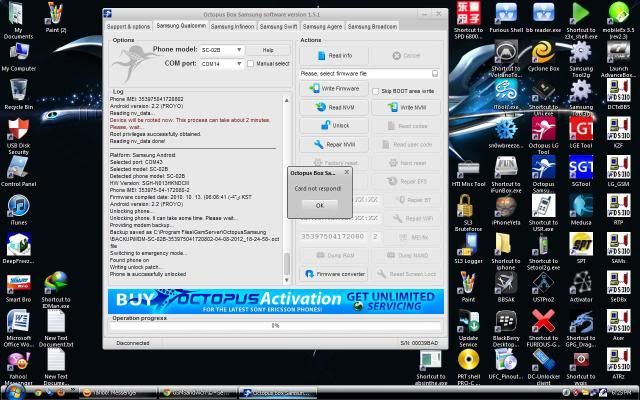The height and width of the screenshot is (400, 640).
Task: Open the DeepFreeze desktop icon
Action: 19,248
